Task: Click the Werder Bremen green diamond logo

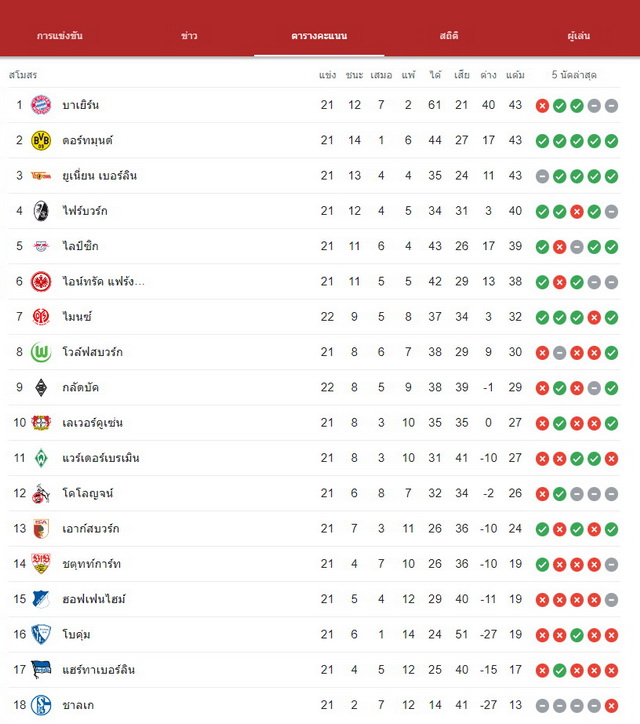Action: click(41, 458)
